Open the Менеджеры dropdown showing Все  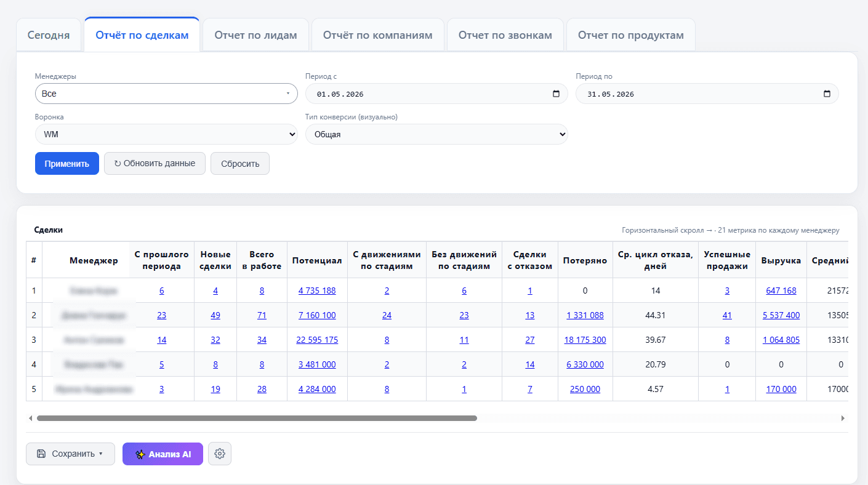click(166, 94)
